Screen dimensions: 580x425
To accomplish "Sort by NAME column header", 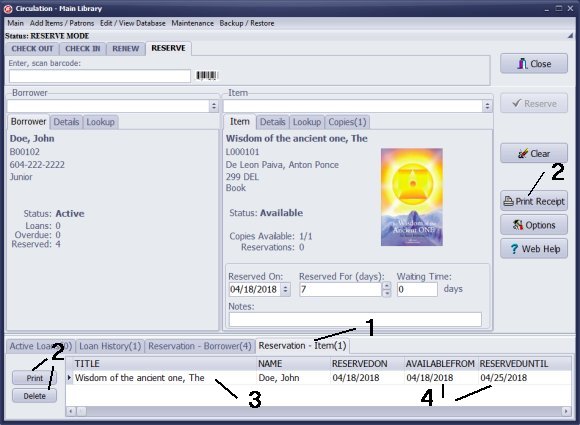I will (293, 364).
